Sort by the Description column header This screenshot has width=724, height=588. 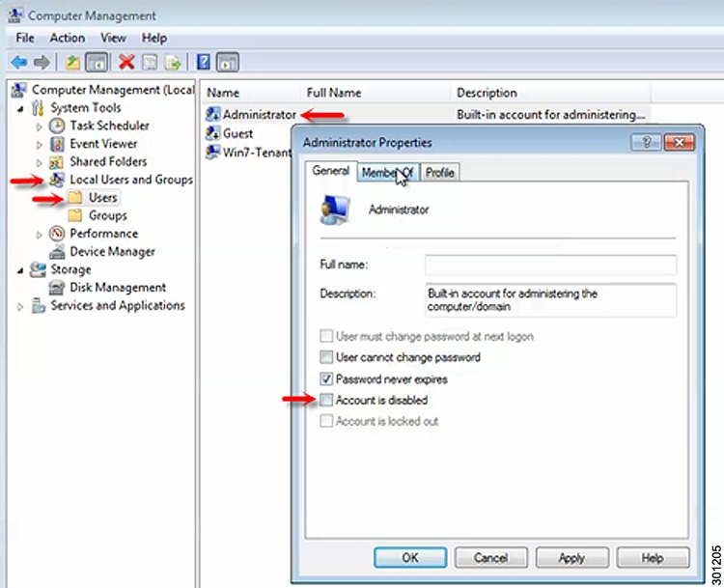551,93
